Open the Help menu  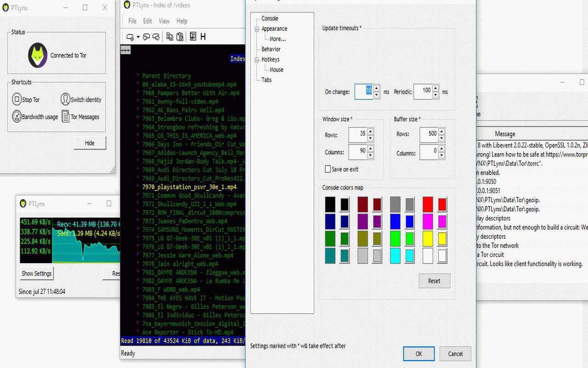click(x=182, y=21)
